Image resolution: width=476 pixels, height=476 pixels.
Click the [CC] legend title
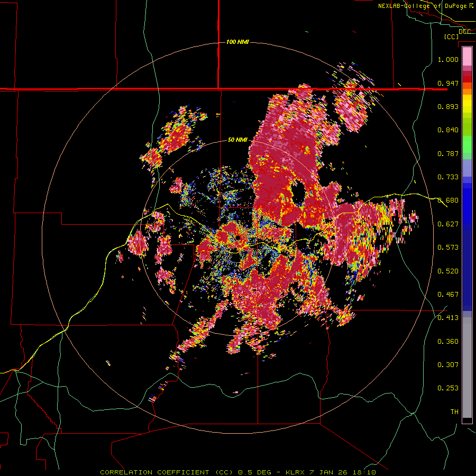tap(451, 36)
